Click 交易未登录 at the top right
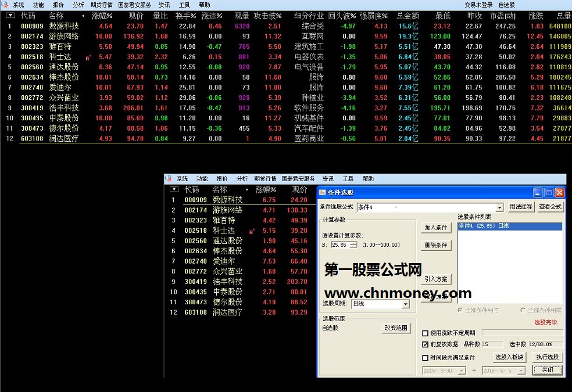Image resolution: width=572 pixels, height=392 pixels. click(478, 5)
